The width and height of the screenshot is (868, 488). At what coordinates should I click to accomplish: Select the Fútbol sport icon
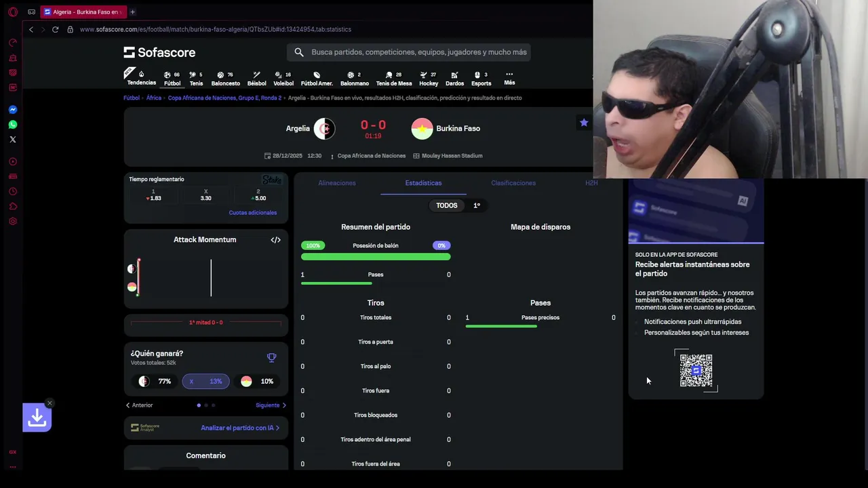point(172,79)
